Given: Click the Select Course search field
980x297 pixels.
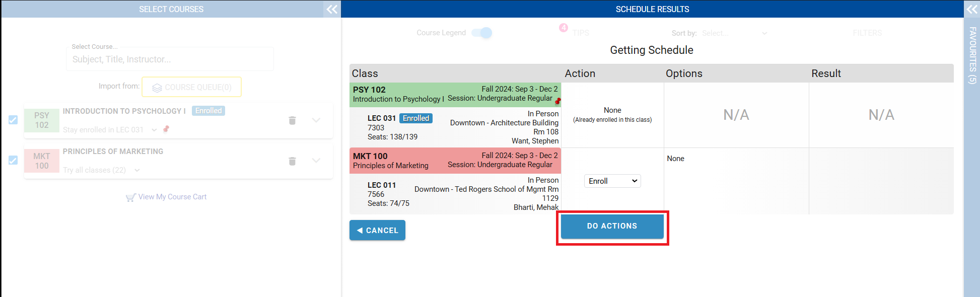Looking at the screenshot, I should pyautogui.click(x=170, y=59).
